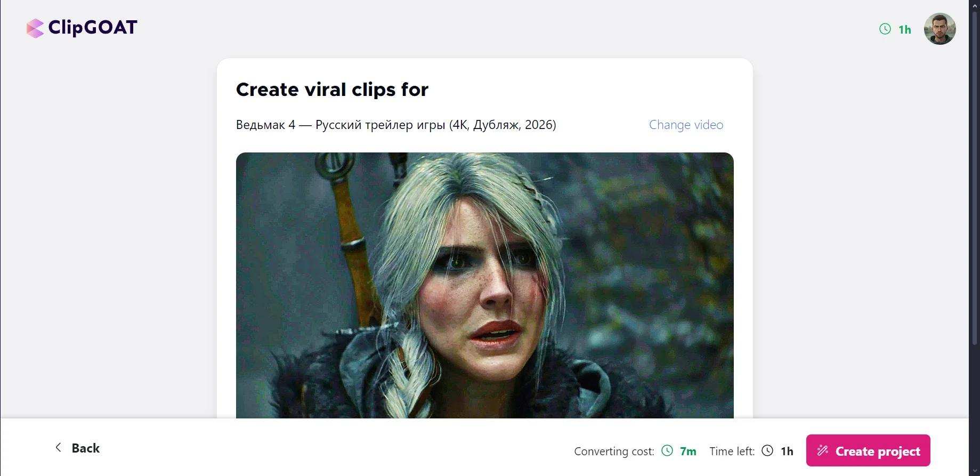Click the video preview thumbnail
Screen dimensions: 980x476
485,285
